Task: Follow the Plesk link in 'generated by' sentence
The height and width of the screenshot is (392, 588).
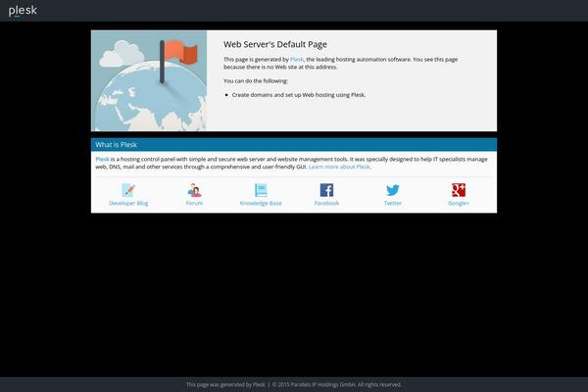Action: click(297, 59)
